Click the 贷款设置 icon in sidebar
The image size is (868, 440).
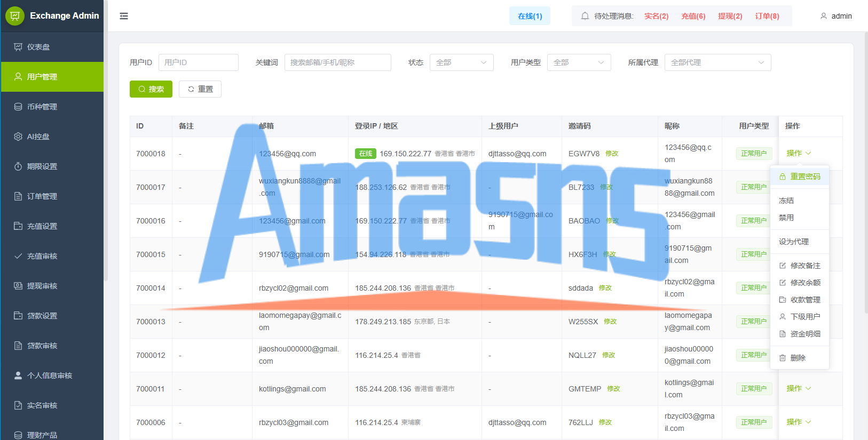click(x=18, y=316)
